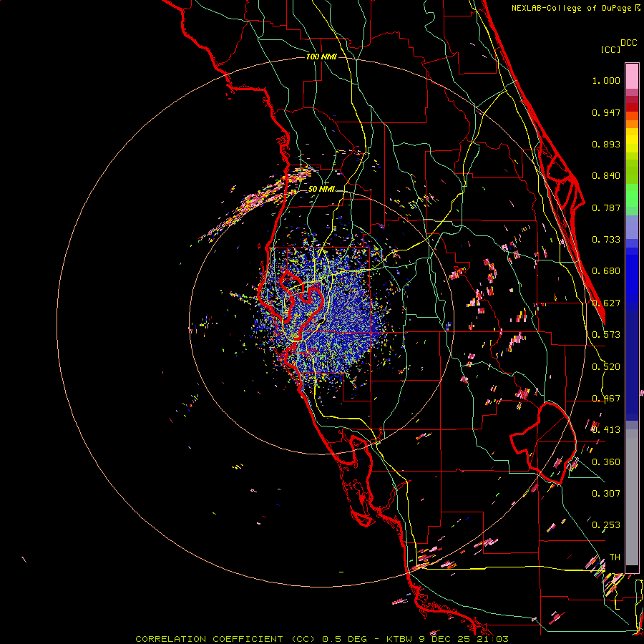Select the 0.840 legend value
The height and width of the screenshot is (644, 644).
point(606,176)
